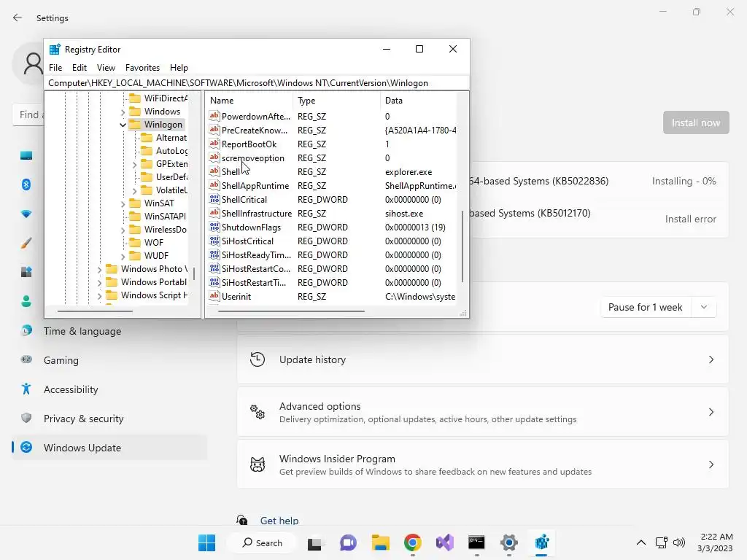Open Visual Studio from taskbar
The image size is (747, 560).
444,542
